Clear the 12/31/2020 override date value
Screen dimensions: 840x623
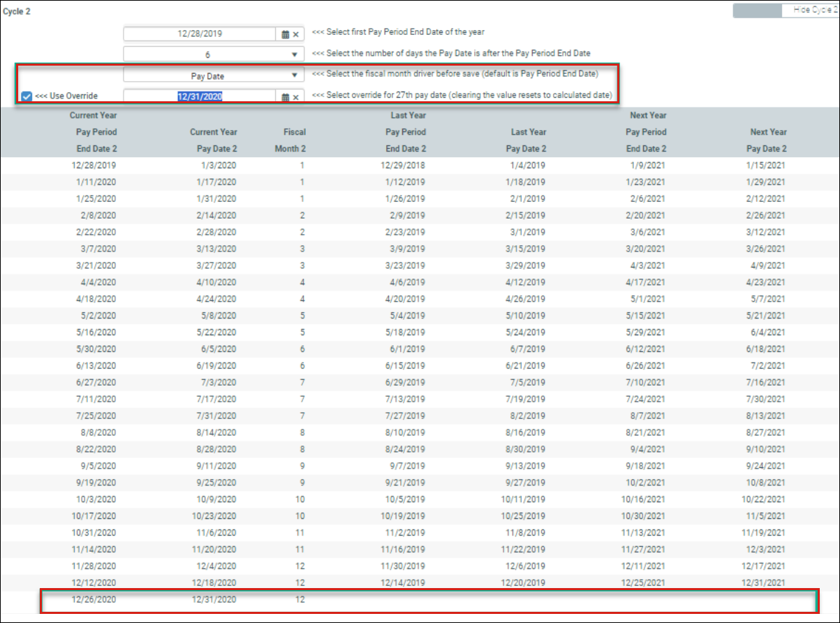pos(295,97)
